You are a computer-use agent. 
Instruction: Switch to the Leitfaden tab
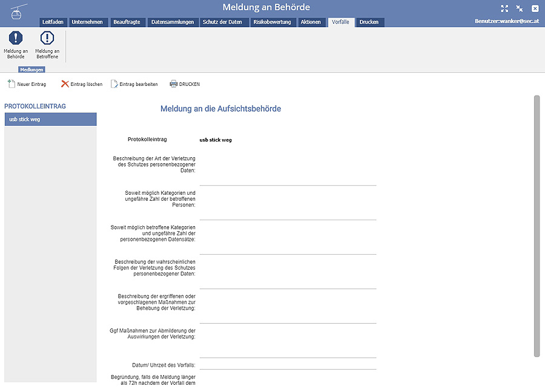coord(53,22)
